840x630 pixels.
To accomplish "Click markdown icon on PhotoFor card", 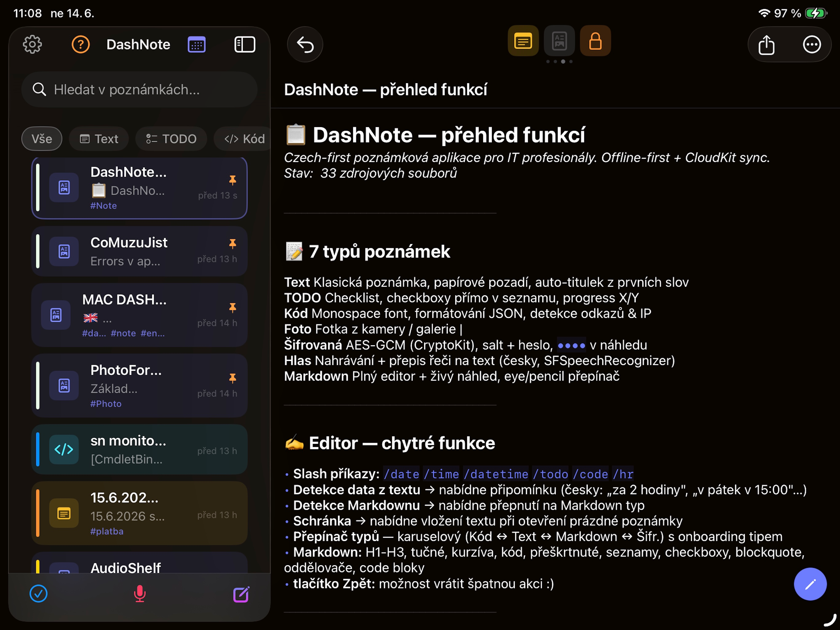I will coord(64,386).
